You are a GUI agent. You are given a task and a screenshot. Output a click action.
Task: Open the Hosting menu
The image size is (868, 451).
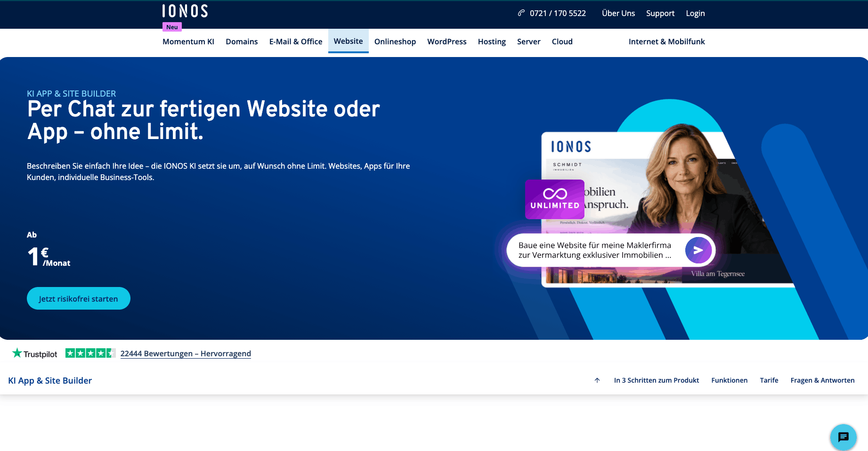(492, 41)
